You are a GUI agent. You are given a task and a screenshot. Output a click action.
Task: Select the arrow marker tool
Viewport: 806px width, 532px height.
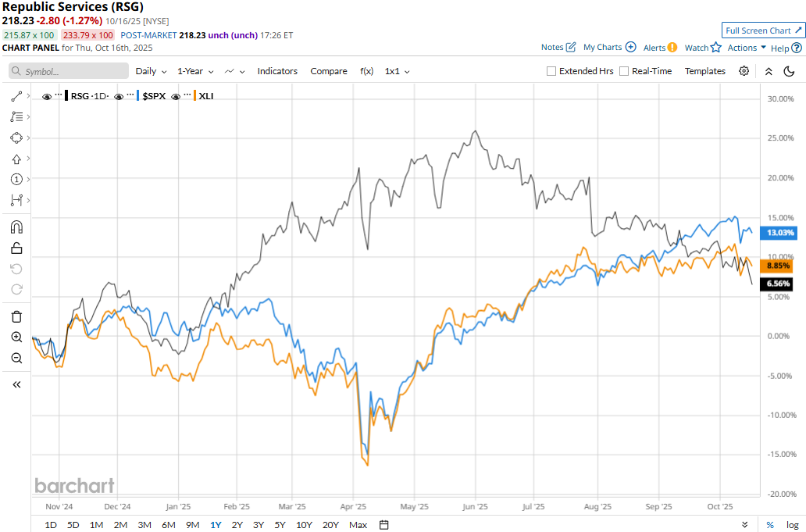click(x=16, y=159)
